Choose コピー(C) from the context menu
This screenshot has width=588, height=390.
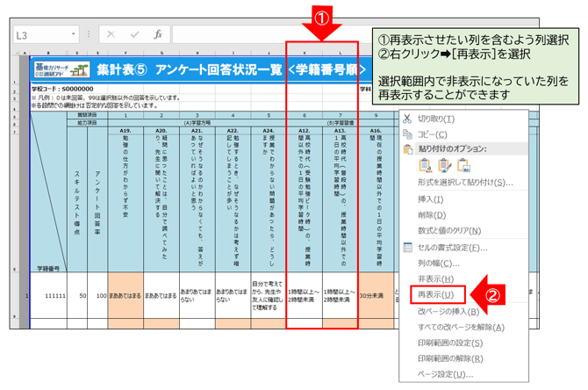click(x=432, y=134)
